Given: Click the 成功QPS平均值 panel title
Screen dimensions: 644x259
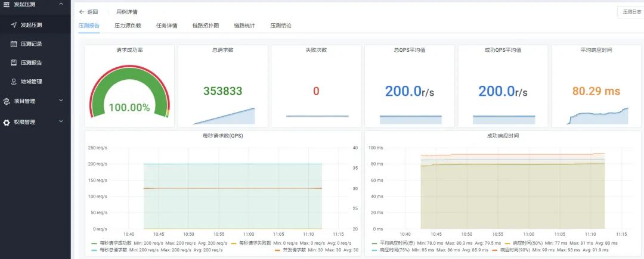Looking at the screenshot, I should 503,50.
